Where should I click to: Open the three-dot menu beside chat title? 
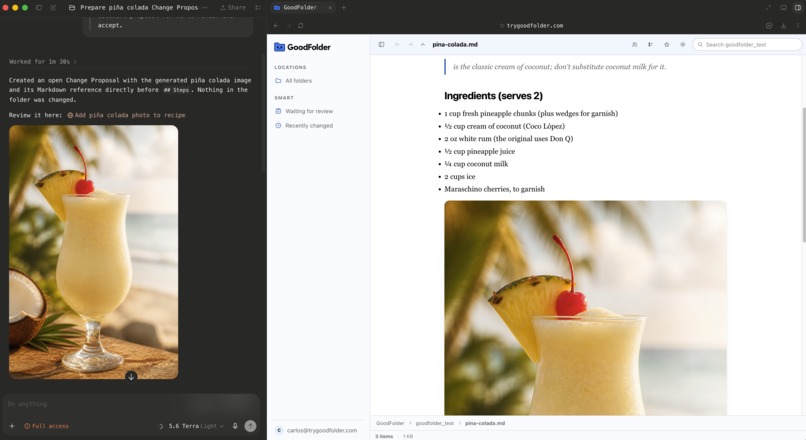point(205,8)
